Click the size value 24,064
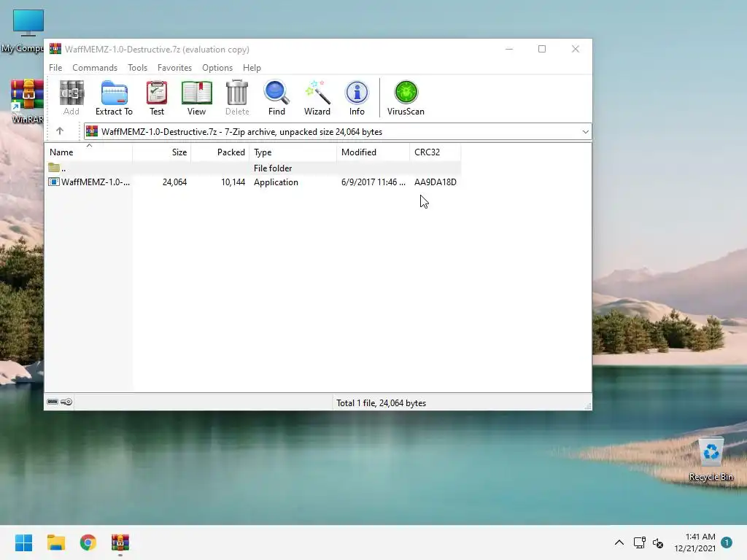The height and width of the screenshot is (560, 747). [174, 182]
